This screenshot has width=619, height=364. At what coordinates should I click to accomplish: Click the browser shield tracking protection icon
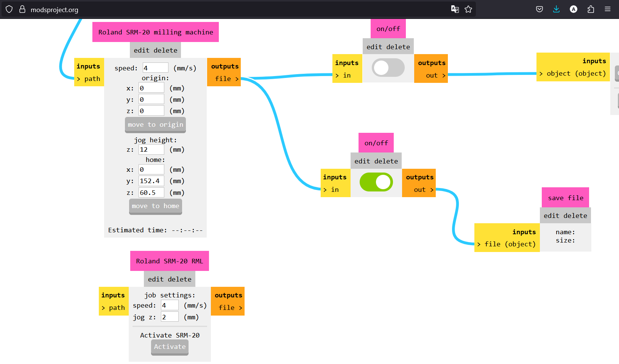[9, 9]
